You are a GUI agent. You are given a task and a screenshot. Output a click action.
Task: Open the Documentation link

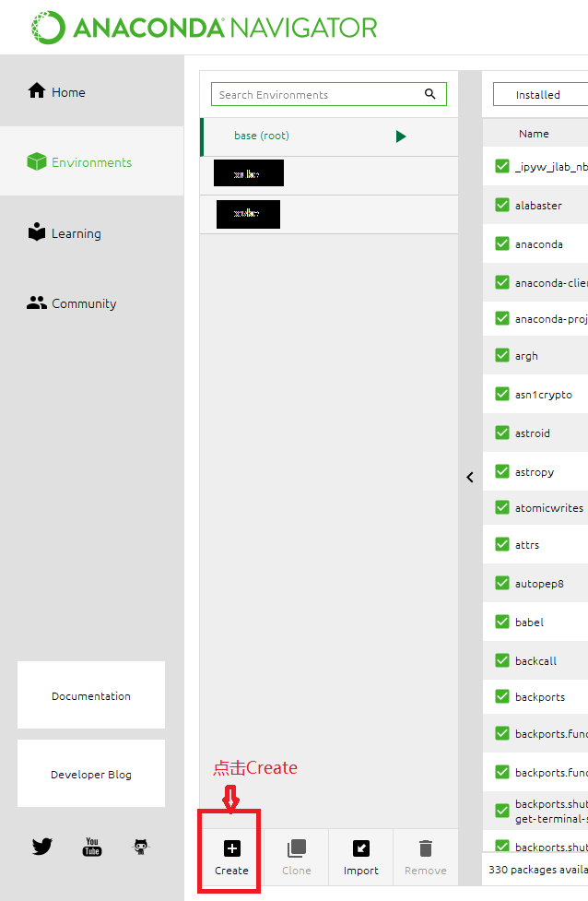91,694
